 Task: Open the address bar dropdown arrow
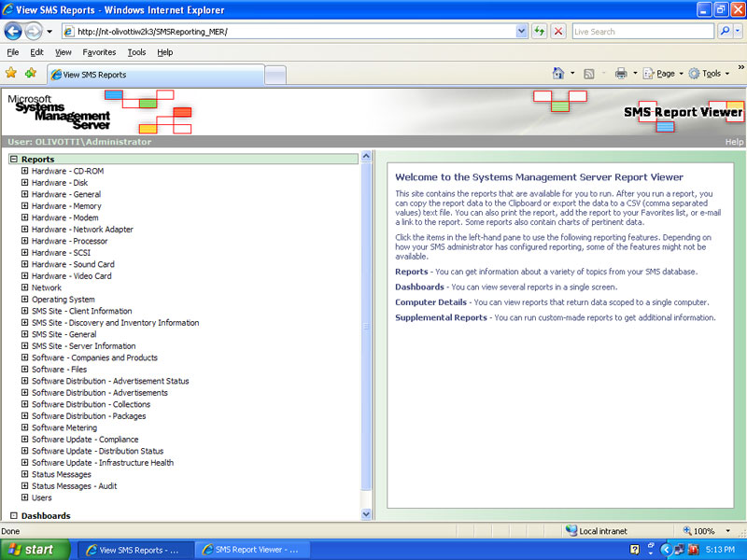pyautogui.click(x=522, y=32)
